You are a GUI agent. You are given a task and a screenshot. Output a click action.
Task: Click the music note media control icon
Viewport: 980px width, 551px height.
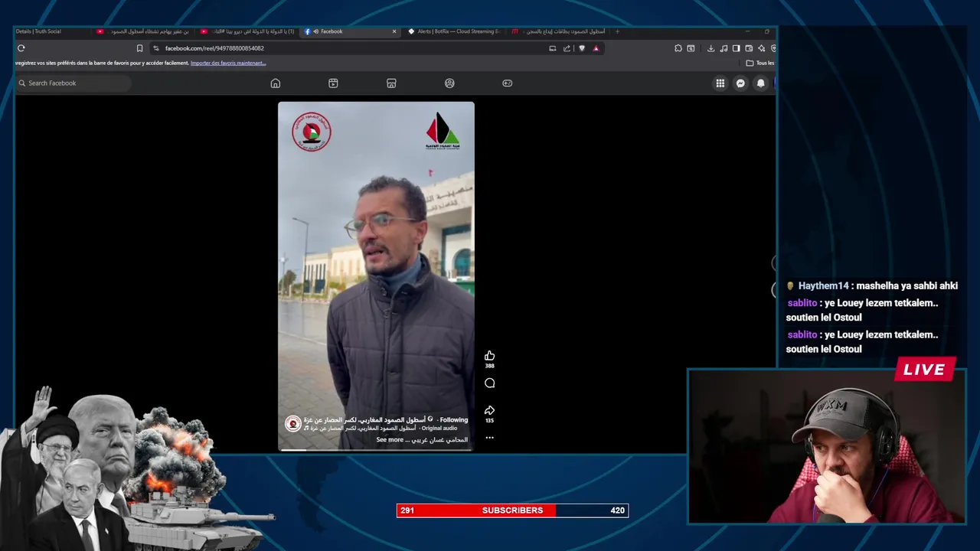[724, 48]
